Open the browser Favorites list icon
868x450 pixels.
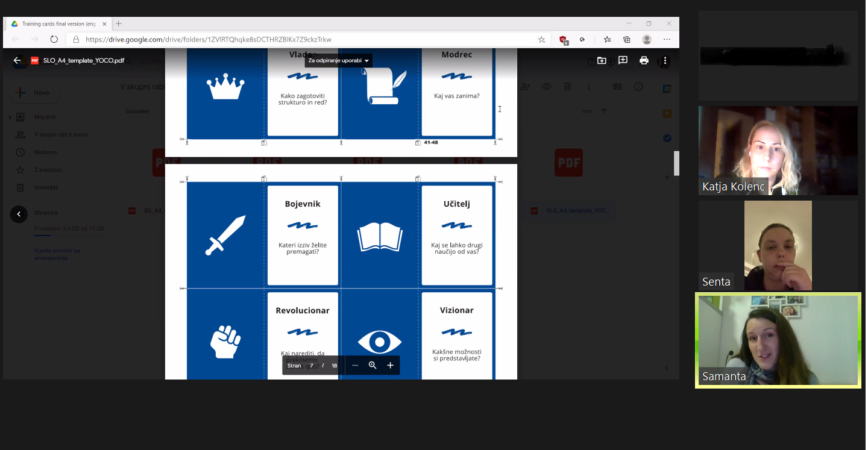(x=607, y=39)
